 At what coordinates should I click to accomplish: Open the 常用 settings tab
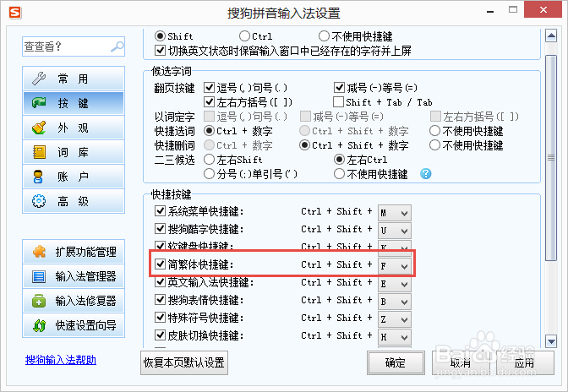[74, 79]
